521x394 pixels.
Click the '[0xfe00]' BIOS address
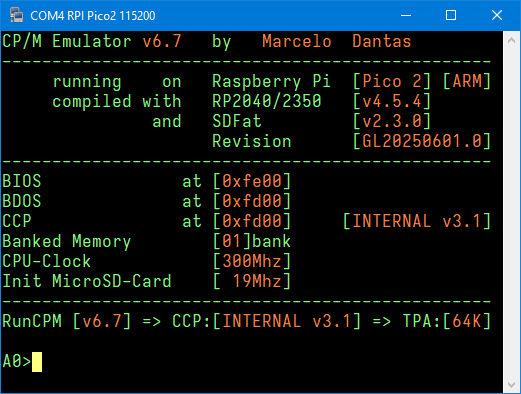[252, 181]
